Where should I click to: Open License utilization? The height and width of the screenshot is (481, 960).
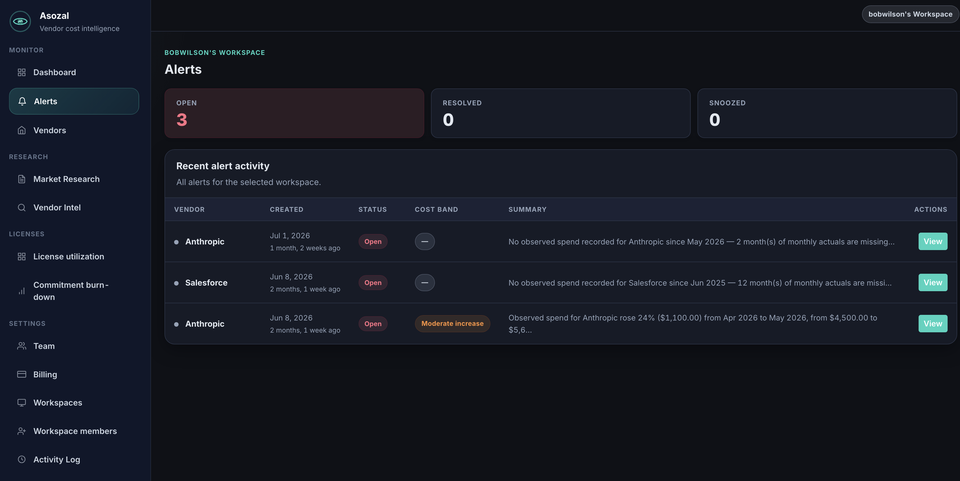pos(74,256)
